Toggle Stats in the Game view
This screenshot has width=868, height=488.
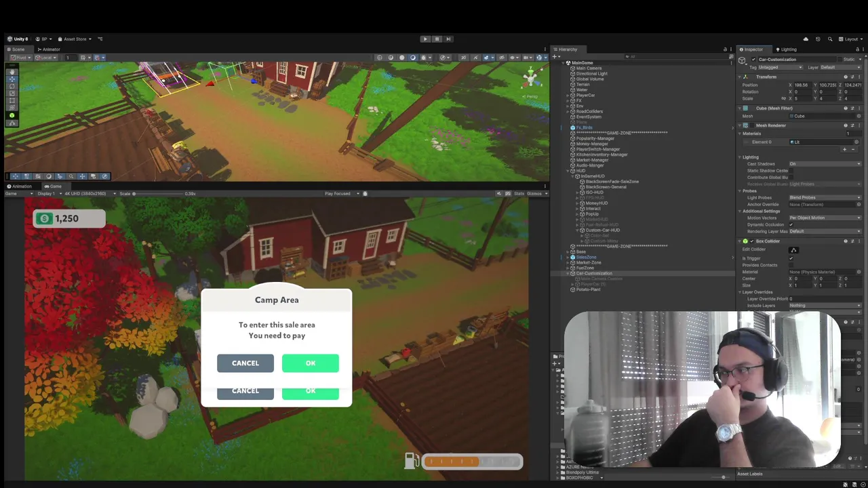[519, 194]
